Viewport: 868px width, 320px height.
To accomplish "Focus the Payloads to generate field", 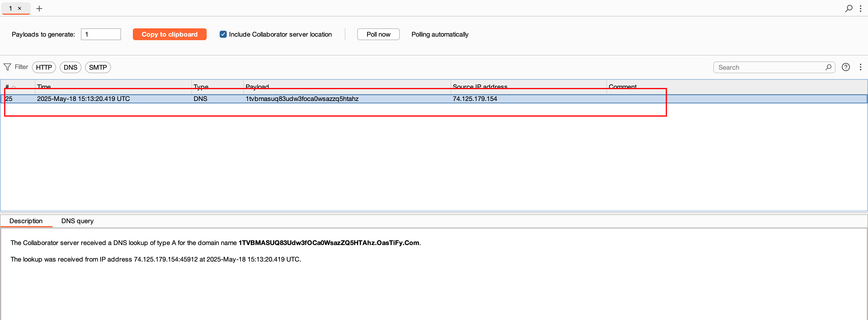I will pos(101,34).
